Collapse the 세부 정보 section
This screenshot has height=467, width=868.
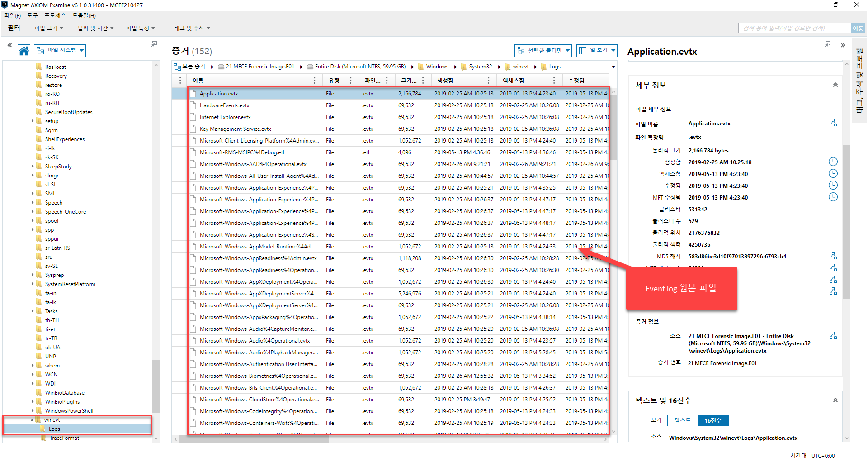click(x=835, y=85)
